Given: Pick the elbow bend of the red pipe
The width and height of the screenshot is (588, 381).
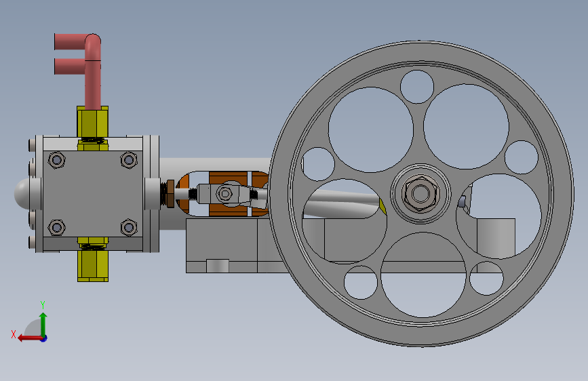Looking at the screenshot, I should tap(93, 45).
